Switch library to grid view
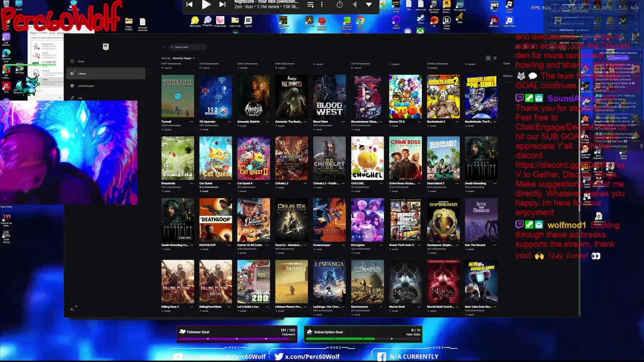Image resolution: width=644 pixels, height=362 pixels. 488,58
